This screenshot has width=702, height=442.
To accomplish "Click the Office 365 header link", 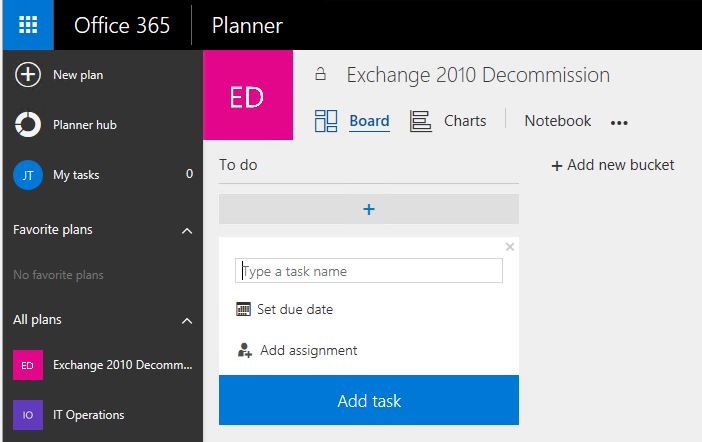I will 122,26.
